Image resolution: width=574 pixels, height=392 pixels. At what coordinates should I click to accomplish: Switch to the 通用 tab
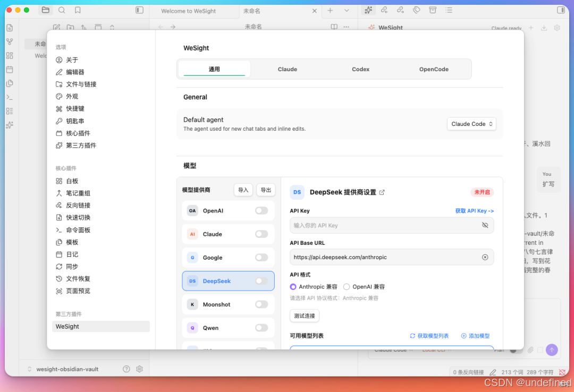point(214,69)
